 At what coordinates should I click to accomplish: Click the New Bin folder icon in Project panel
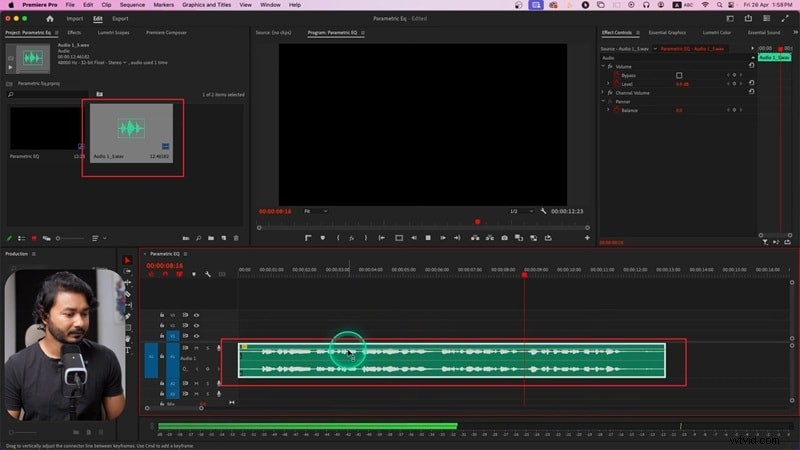211,238
